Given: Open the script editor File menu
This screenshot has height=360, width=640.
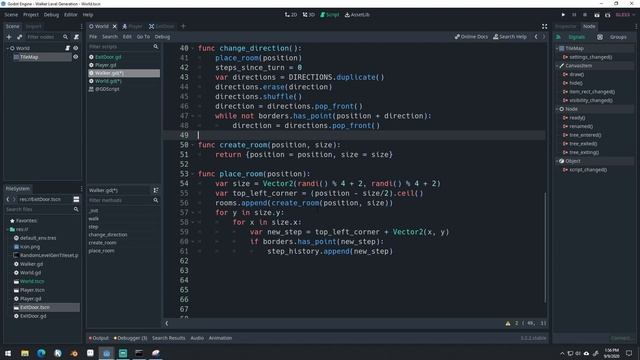Looking at the screenshot, I should tap(93, 37).
